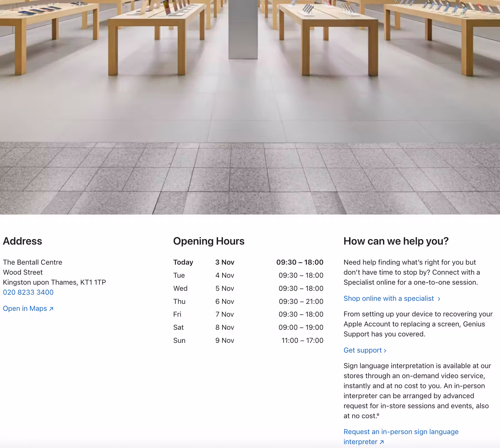Viewport: 500px width, 448px height.
Task: Call the store by clicking 020 8233 3400
Action: click(x=28, y=292)
